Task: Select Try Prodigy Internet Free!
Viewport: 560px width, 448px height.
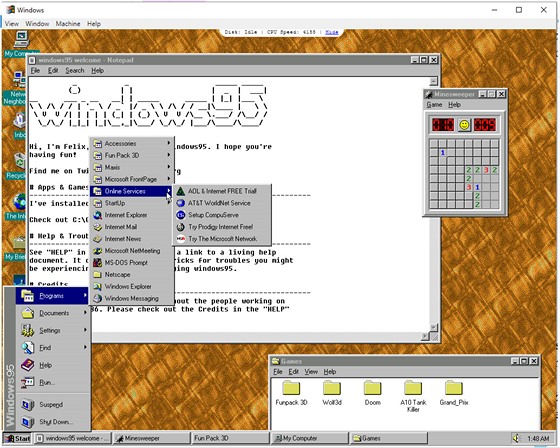Action: 222,227
